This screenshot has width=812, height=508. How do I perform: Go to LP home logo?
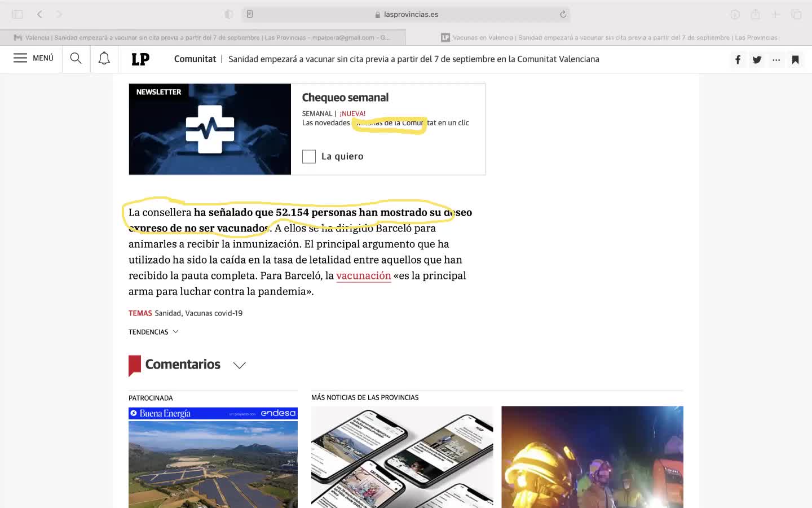pyautogui.click(x=140, y=59)
